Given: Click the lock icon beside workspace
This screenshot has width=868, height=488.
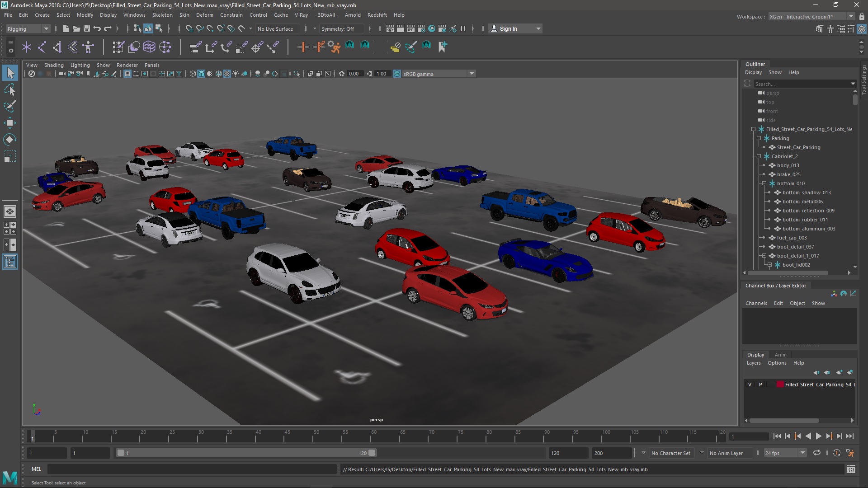Looking at the screenshot, I should click(x=862, y=16).
